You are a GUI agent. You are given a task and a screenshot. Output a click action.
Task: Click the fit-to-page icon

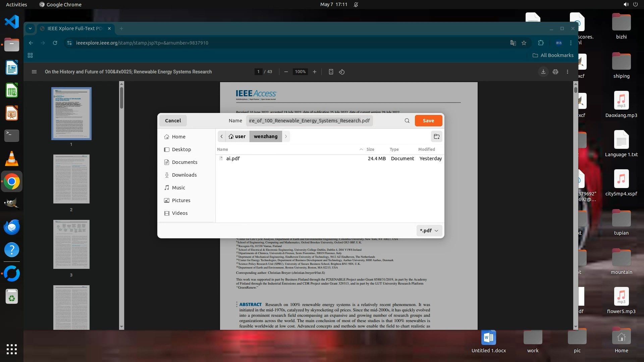(x=331, y=72)
